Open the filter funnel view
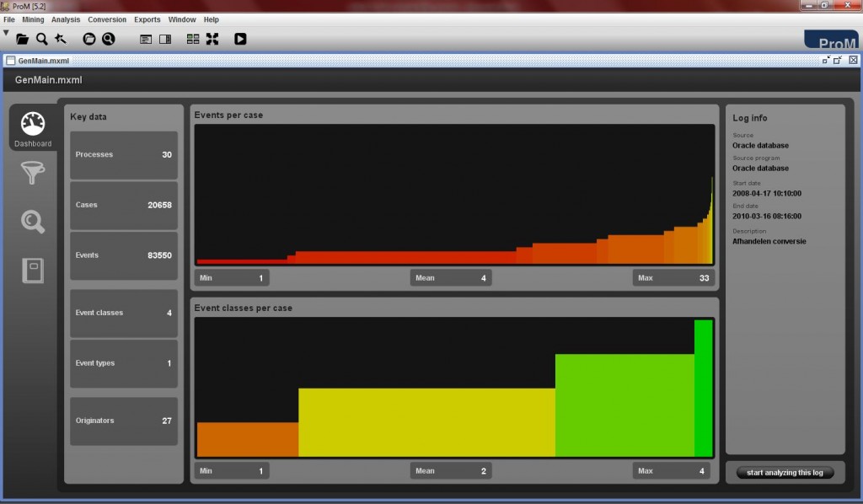The height and width of the screenshot is (504, 863). [x=33, y=173]
